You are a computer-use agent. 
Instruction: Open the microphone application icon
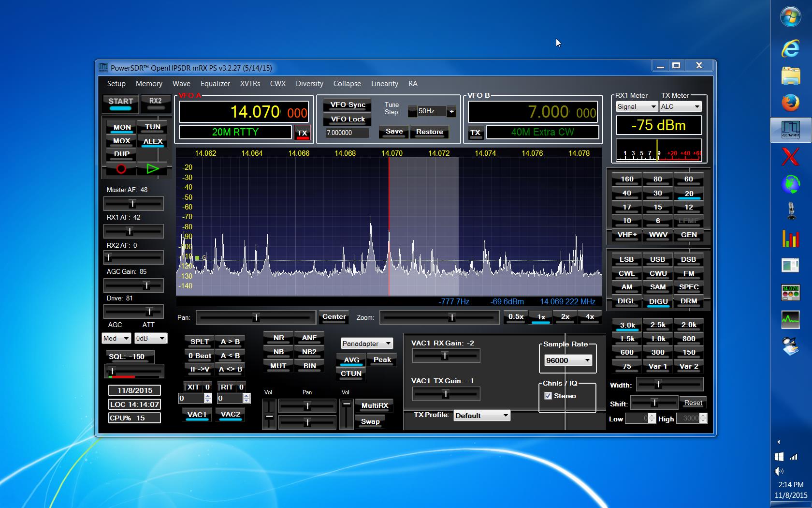(791, 211)
